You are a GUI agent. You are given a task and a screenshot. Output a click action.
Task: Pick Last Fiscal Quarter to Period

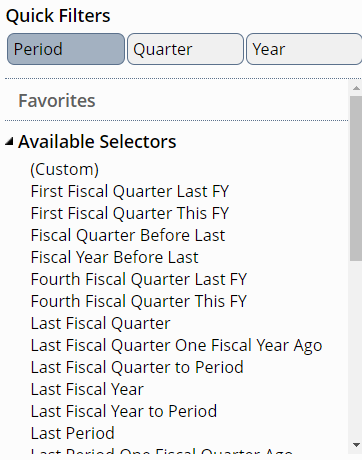pyautogui.click(x=137, y=367)
